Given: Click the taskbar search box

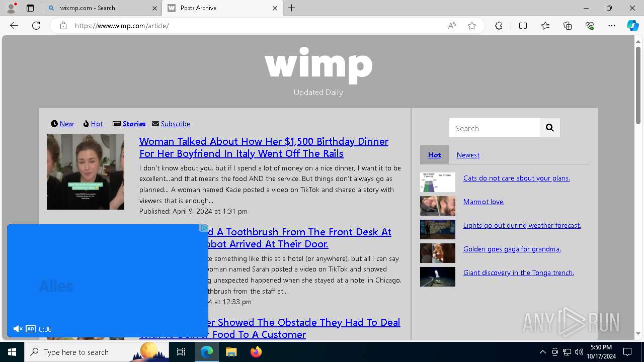Looking at the screenshot, I should point(97,352).
